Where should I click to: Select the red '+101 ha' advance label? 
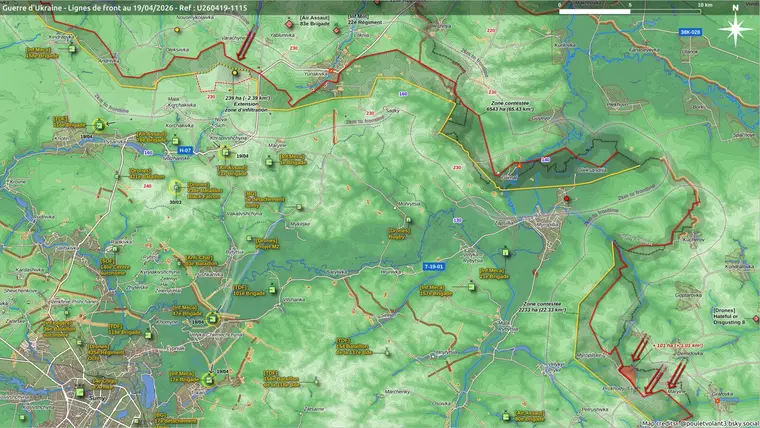click(679, 346)
